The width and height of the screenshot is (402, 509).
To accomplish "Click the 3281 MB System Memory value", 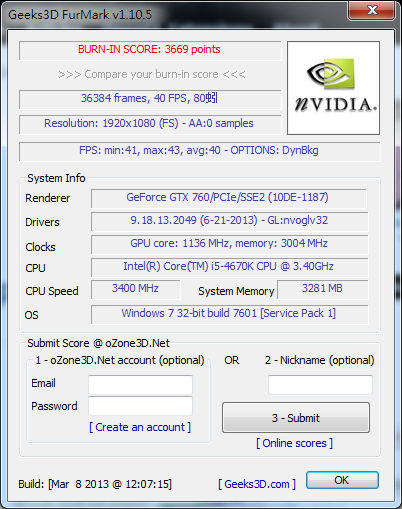I will (322, 288).
